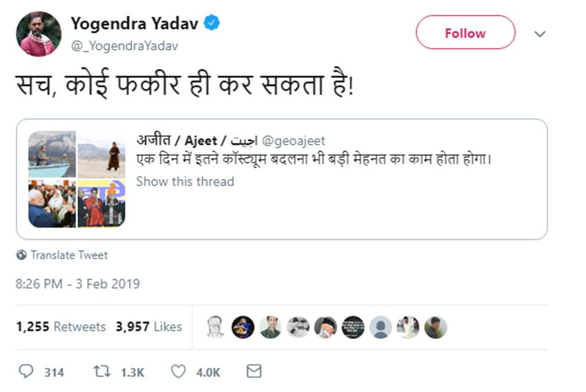Open the top-left boat photo thumbnail

[52, 154]
